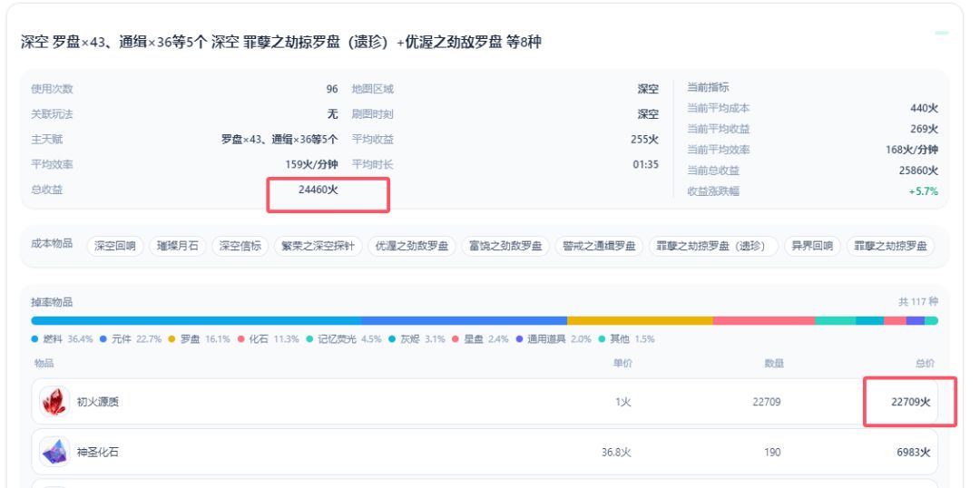This screenshot has width=980, height=488.
Task: Click the 其他 1.5% legend entry
Action: [x=626, y=339]
